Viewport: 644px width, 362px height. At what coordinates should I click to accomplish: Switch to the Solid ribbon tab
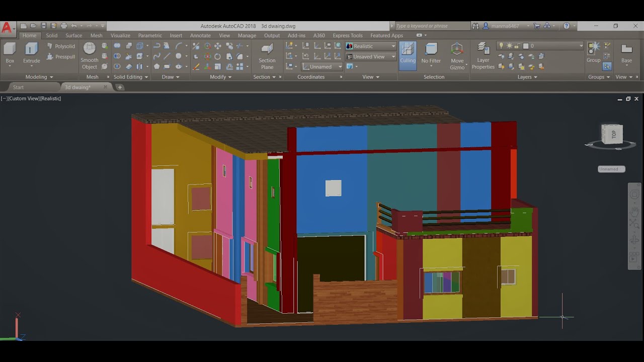(52, 35)
